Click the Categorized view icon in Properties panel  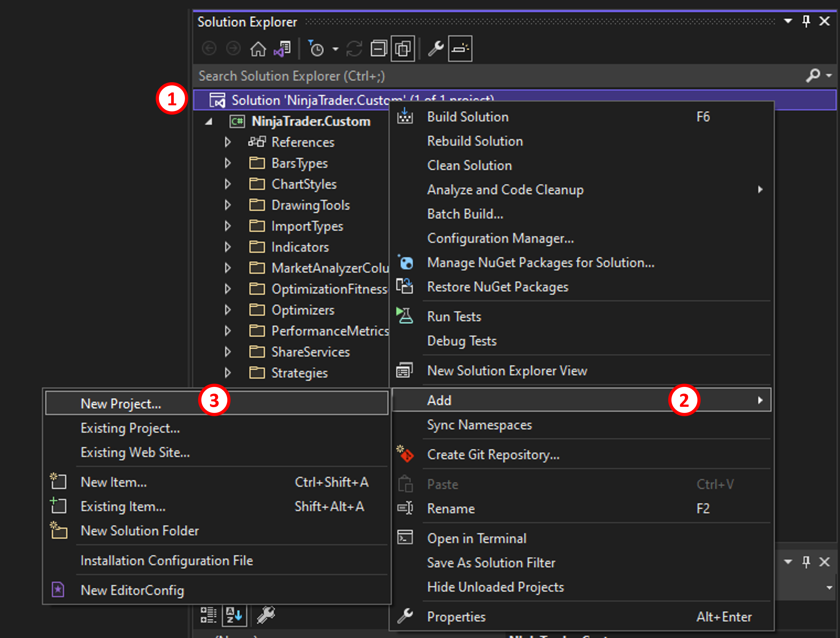pyautogui.click(x=208, y=615)
